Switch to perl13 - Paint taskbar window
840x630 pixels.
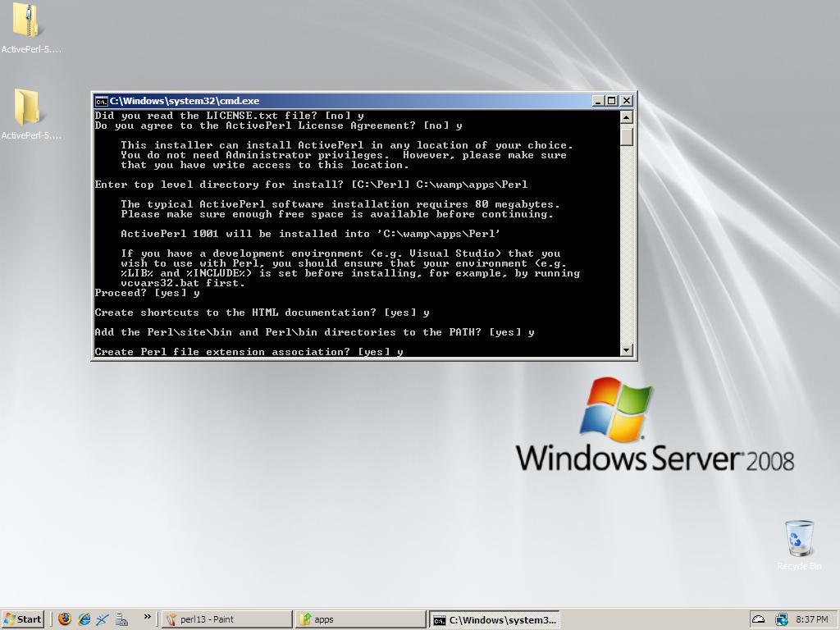pyautogui.click(x=226, y=619)
